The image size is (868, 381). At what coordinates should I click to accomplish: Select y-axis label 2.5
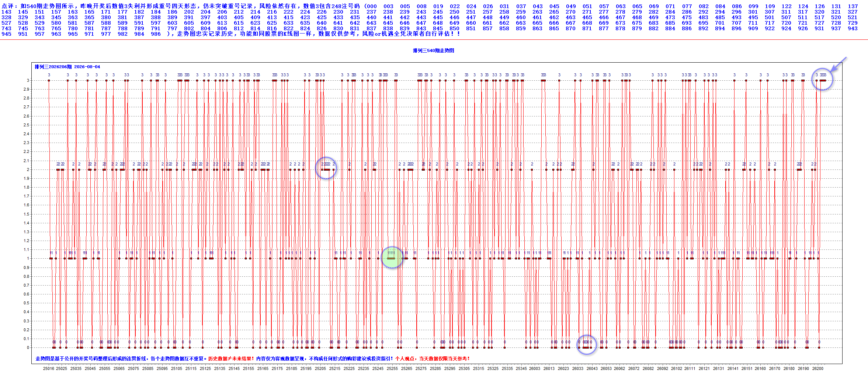pyautogui.click(x=26, y=125)
